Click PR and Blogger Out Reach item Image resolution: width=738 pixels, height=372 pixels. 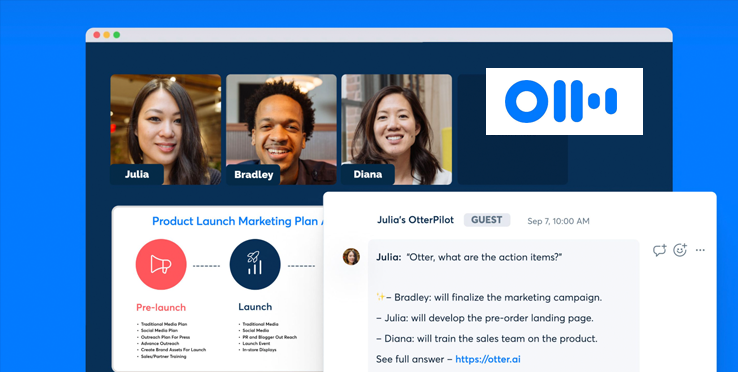pos(270,337)
